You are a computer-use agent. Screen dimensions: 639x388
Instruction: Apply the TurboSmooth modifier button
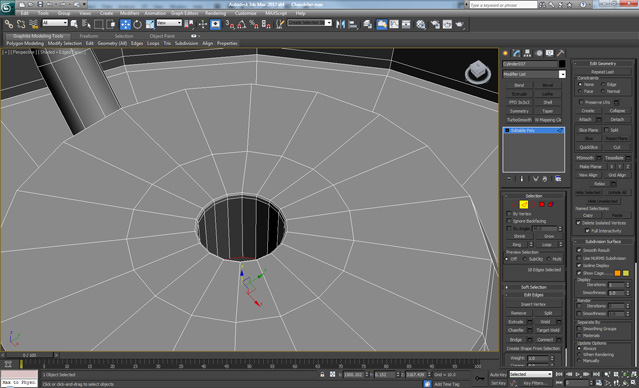pyautogui.click(x=519, y=120)
